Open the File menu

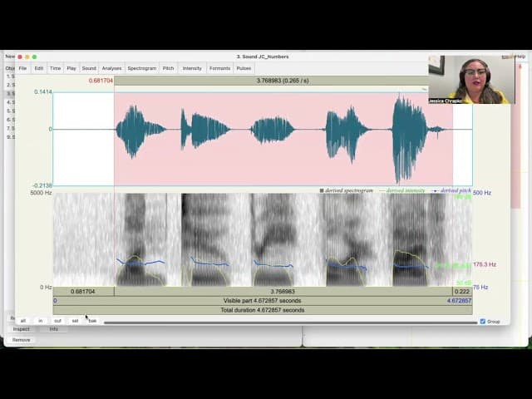[x=22, y=68]
